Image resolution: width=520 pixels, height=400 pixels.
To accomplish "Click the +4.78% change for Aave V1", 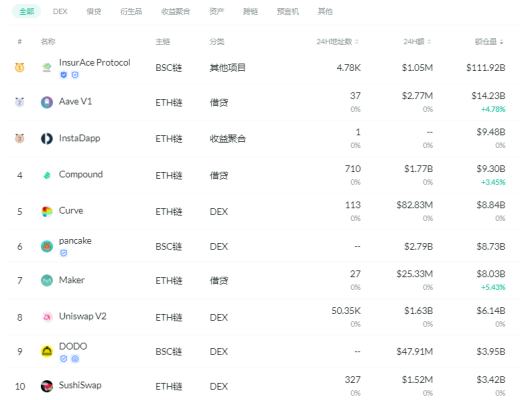I will pos(493,109).
